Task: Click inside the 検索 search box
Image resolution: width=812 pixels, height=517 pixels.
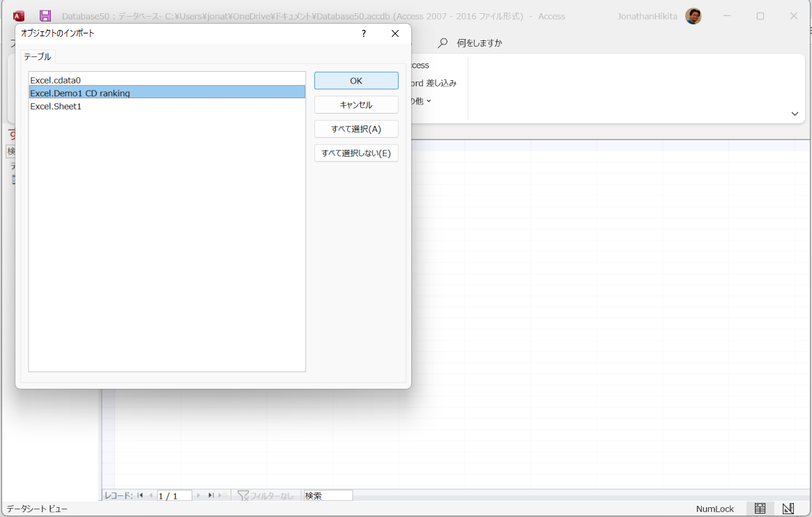Action: tap(326, 495)
